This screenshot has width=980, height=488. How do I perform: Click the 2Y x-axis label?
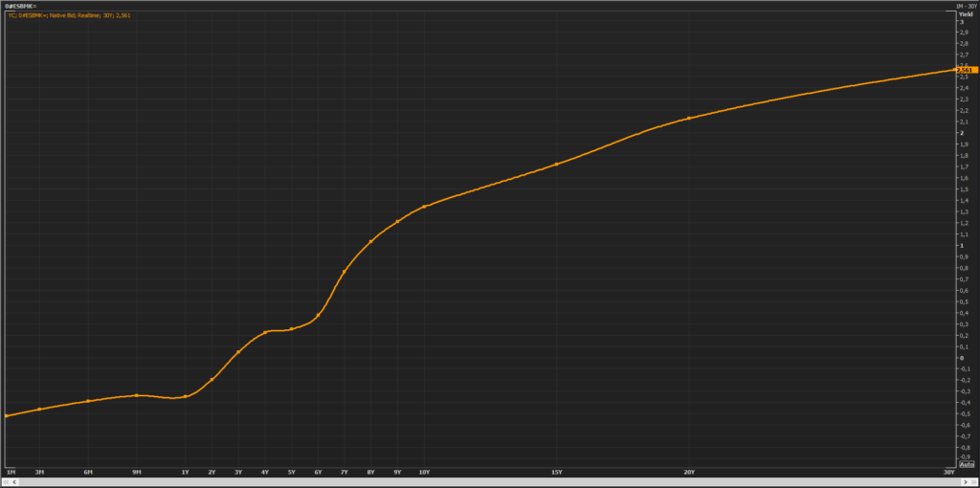(x=212, y=472)
